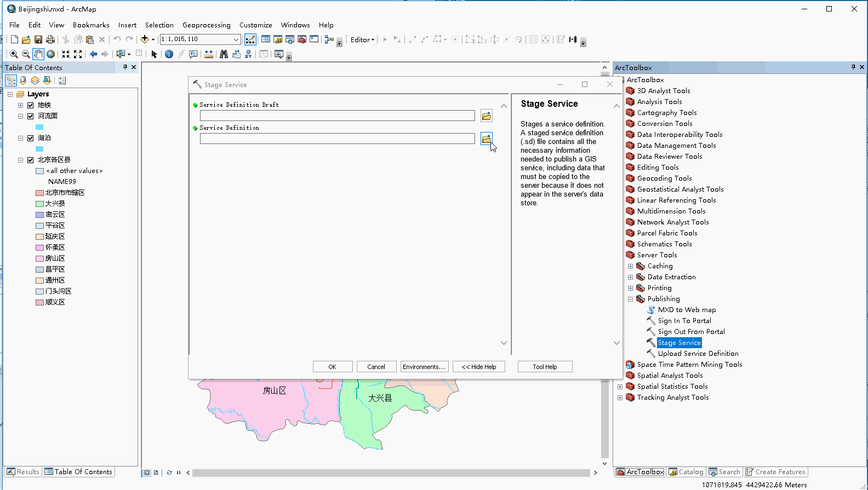Open the Customize menu
868x490 pixels.
coord(256,25)
